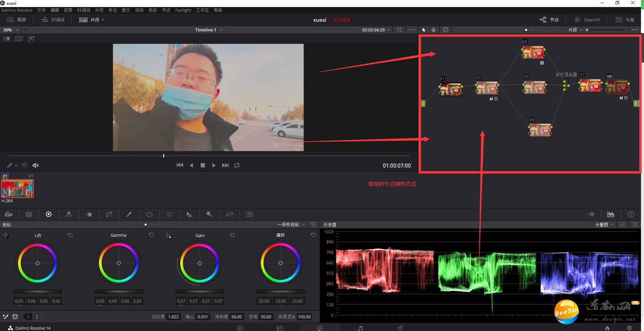Image resolution: width=644 pixels, height=331 pixels.
Task: Open the node editor 片段 mode dropdown
Action: tap(575, 30)
